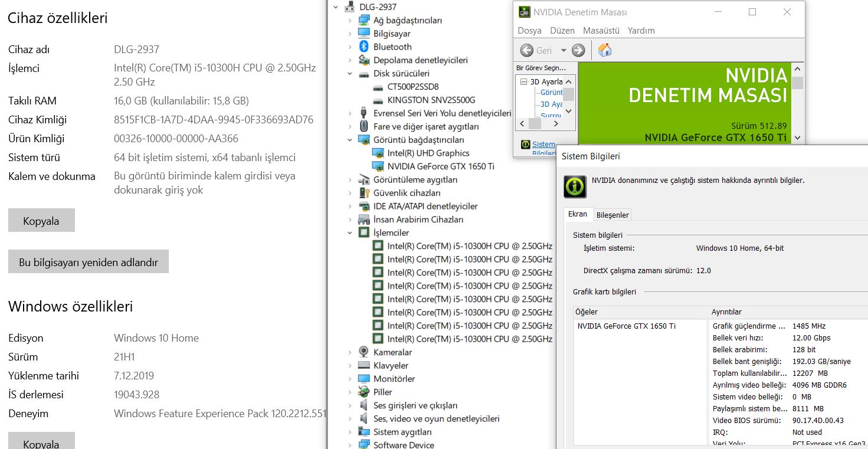The image size is (868, 449).
Task: Select the Sistem aygıtları tree item
Action: (x=402, y=432)
